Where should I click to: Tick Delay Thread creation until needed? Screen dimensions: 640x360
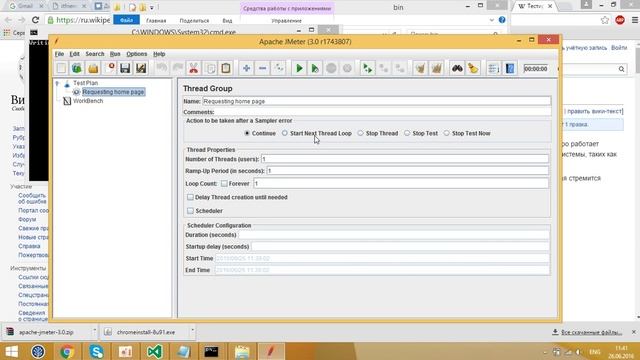pos(190,197)
